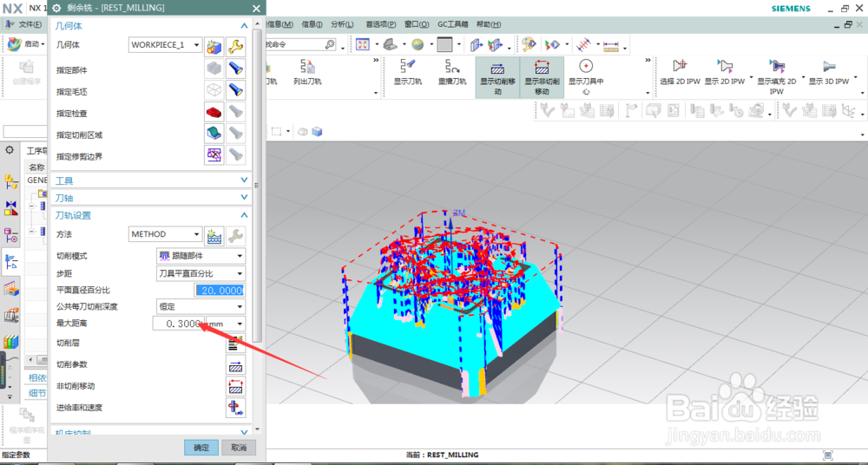This screenshot has height=465, width=868.
Task: Click the edit object display palette icon
Action: click(x=529, y=45)
